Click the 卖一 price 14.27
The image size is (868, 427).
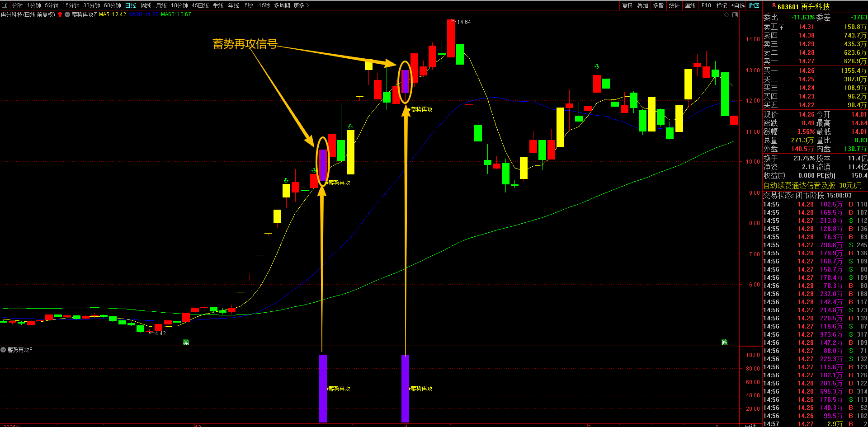pos(806,61)
